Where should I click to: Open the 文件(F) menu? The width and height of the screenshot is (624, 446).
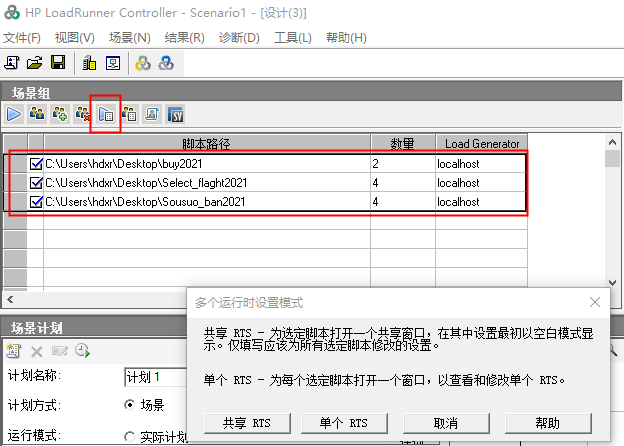click(22, 38)
